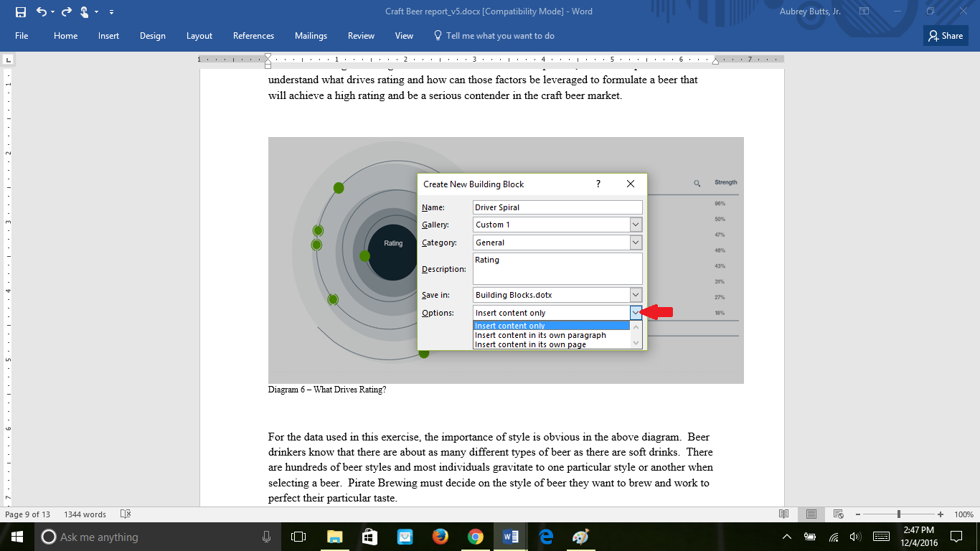Collapse the Options dropdown arrow

636,313
